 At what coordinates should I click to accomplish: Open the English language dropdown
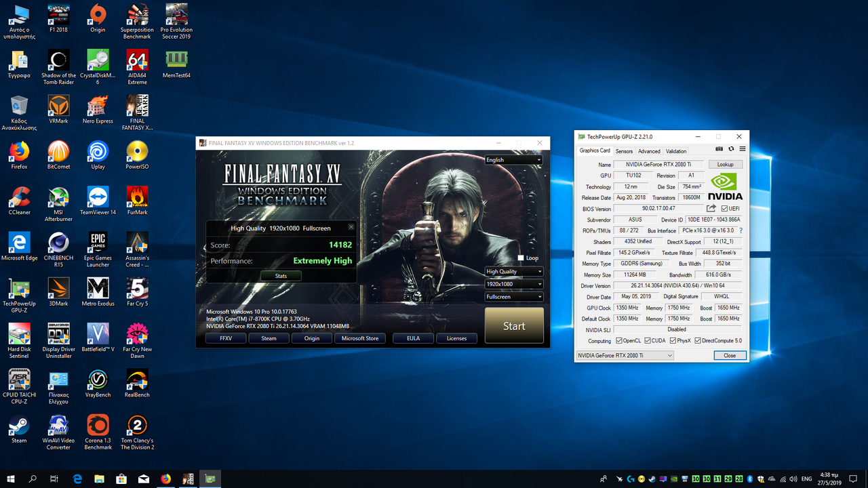(x=514, y=160)
